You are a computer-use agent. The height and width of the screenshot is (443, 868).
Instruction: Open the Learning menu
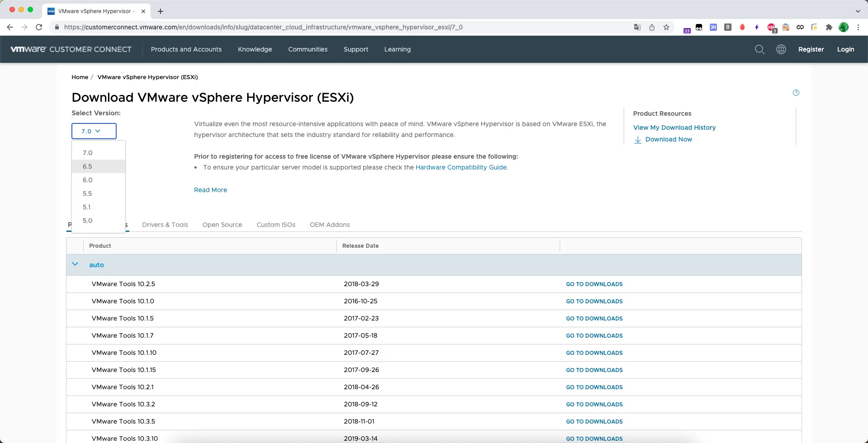click(397, 49)
